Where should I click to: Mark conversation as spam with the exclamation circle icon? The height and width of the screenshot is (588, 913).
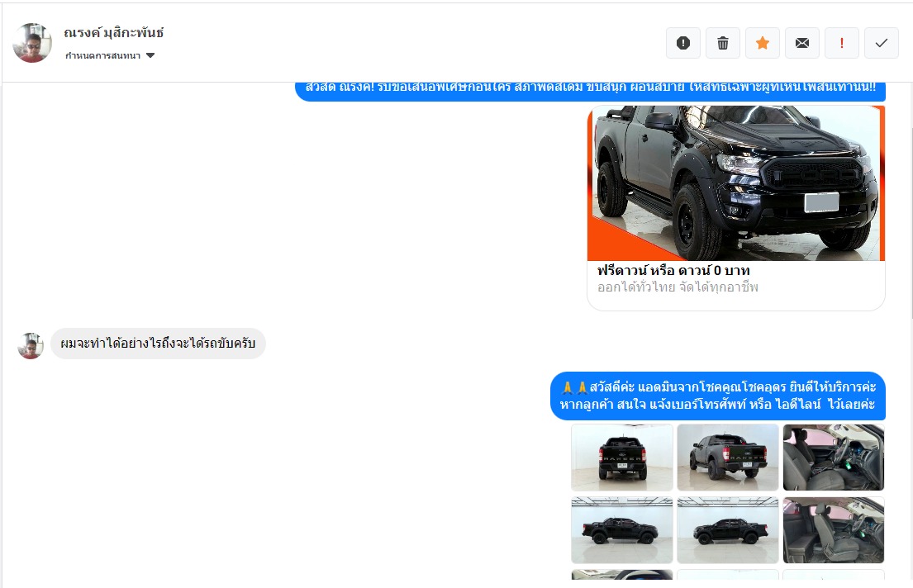tap(683, 43)
